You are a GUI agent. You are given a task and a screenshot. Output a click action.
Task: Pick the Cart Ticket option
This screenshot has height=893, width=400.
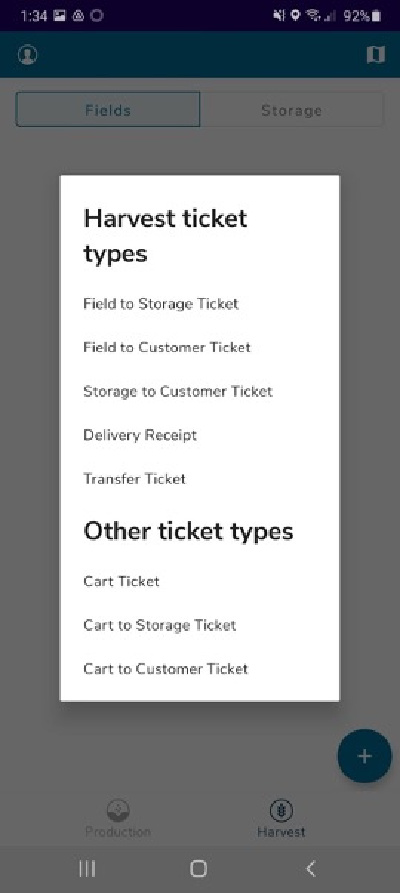tap(121, 581)
